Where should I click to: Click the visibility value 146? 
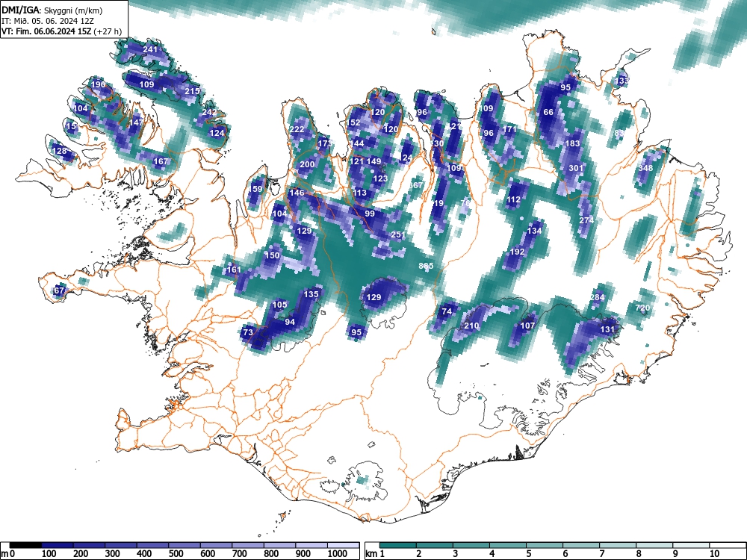pos(297,193)
